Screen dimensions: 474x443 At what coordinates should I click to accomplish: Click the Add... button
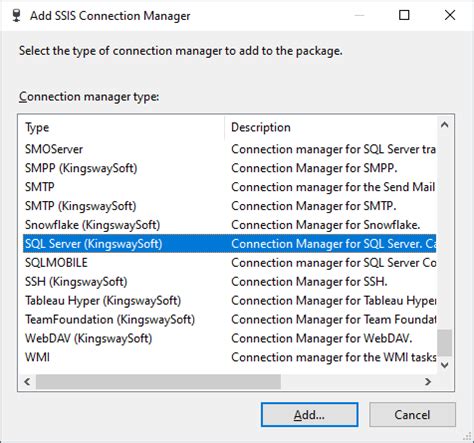(309, 415)
